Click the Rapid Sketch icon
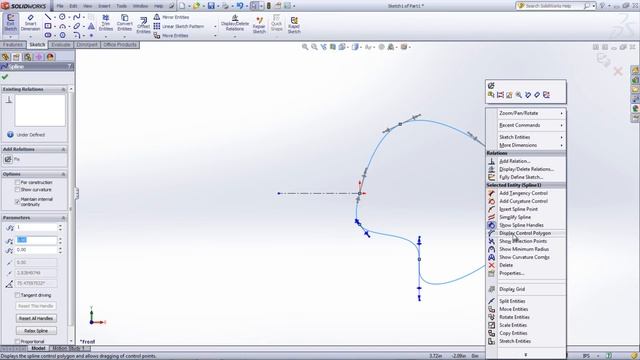The width and height of the screenshot is (640, 360). point(294,24)
